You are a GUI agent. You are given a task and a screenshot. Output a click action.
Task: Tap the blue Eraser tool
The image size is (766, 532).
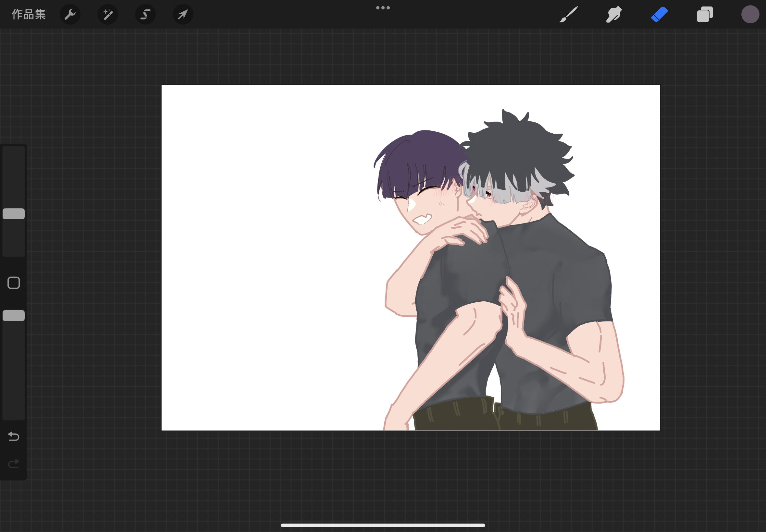tap(659, 14)
